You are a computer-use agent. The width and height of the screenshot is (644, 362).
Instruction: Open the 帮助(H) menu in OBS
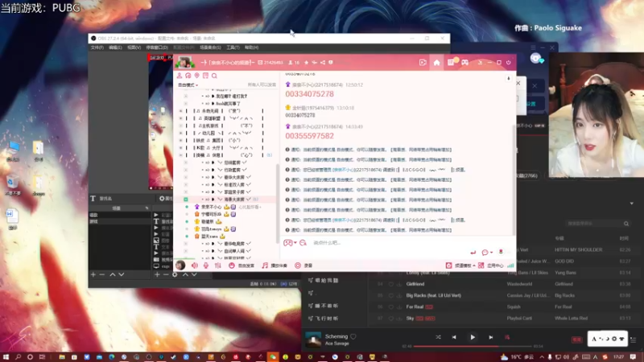click(x=251, y=47)
